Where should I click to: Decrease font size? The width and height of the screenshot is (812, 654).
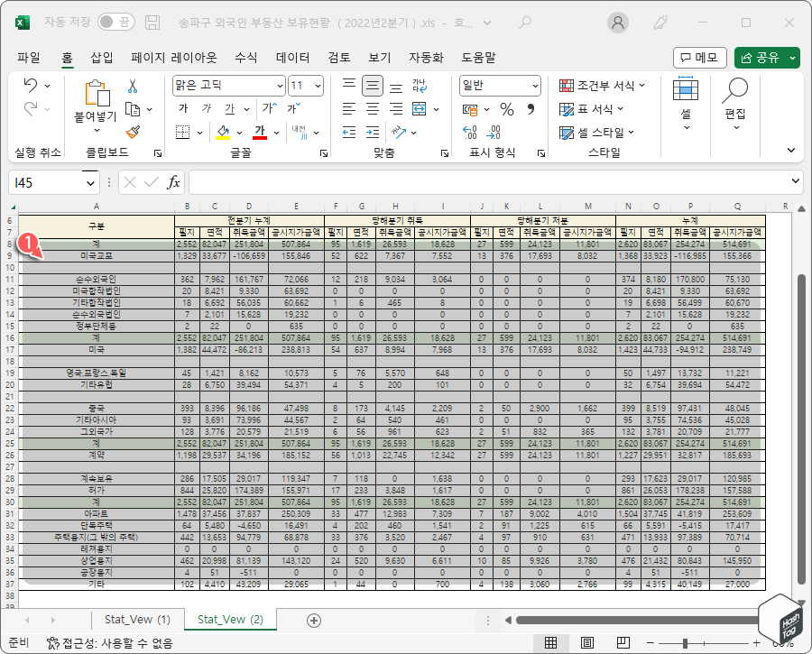293,109
